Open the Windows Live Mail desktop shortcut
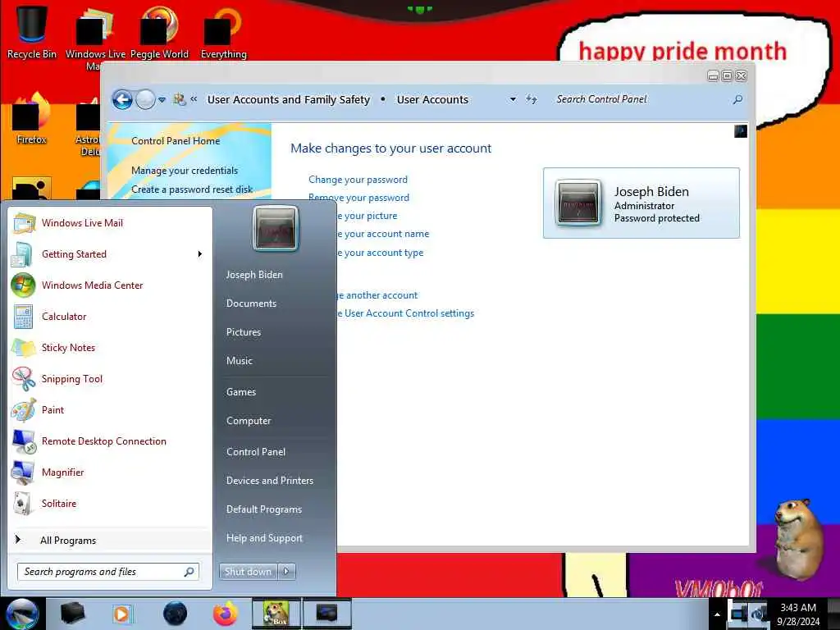Viewport: 840px width, 630px height. [x=95, y=38]
